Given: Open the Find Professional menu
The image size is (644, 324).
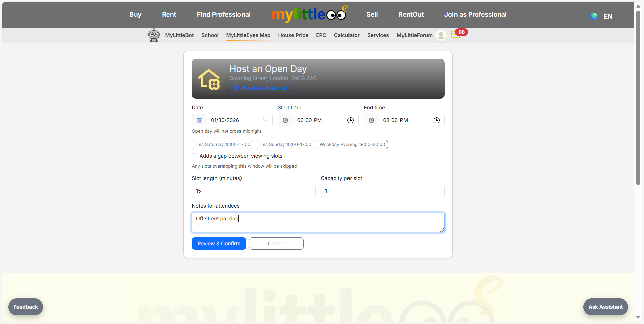Looking at the screenshot, I should (x=223, y=15).
